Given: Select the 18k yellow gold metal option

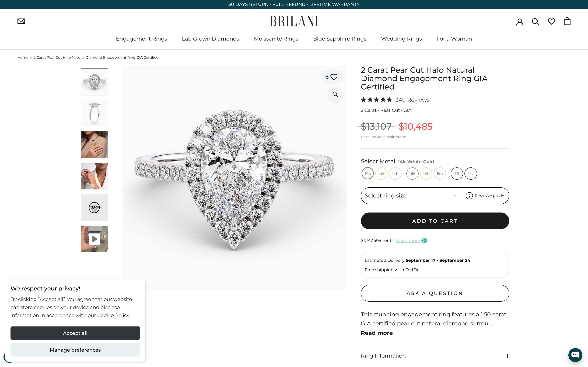Looking at the screenshot, I should (x=426, y=173).
